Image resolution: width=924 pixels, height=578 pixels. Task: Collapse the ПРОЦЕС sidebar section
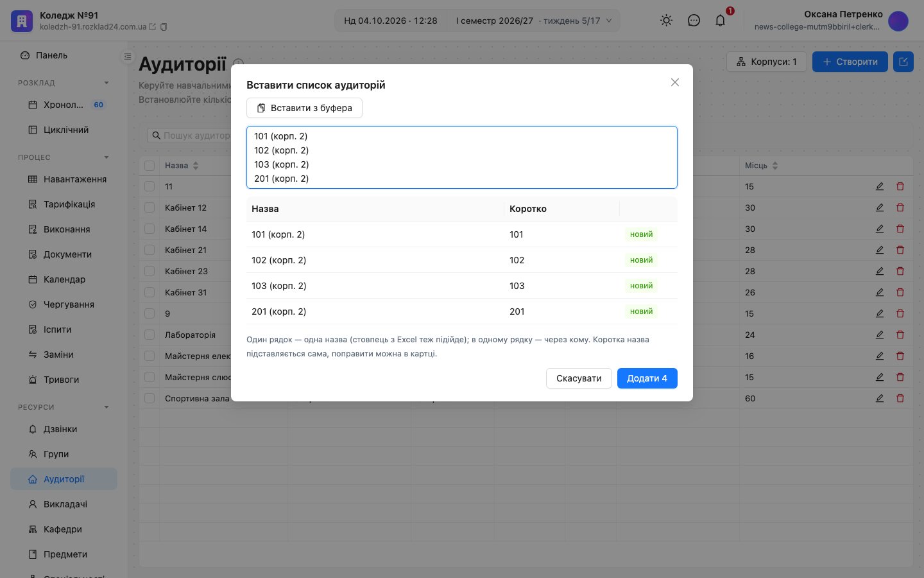107,157
